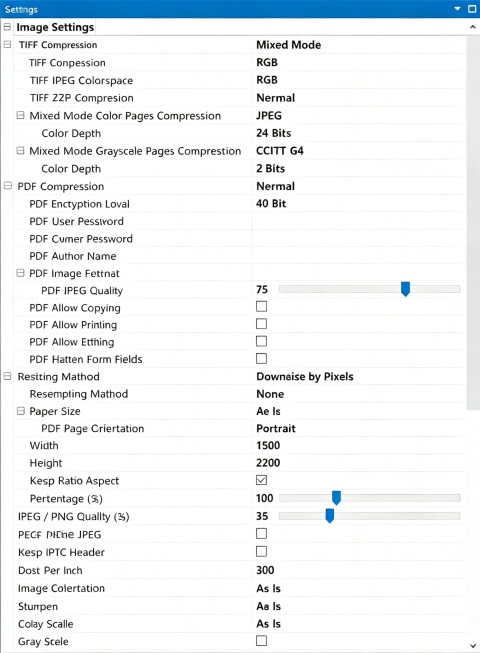Open the Mixed Mode value for TIFF Compression

[359, 45]
